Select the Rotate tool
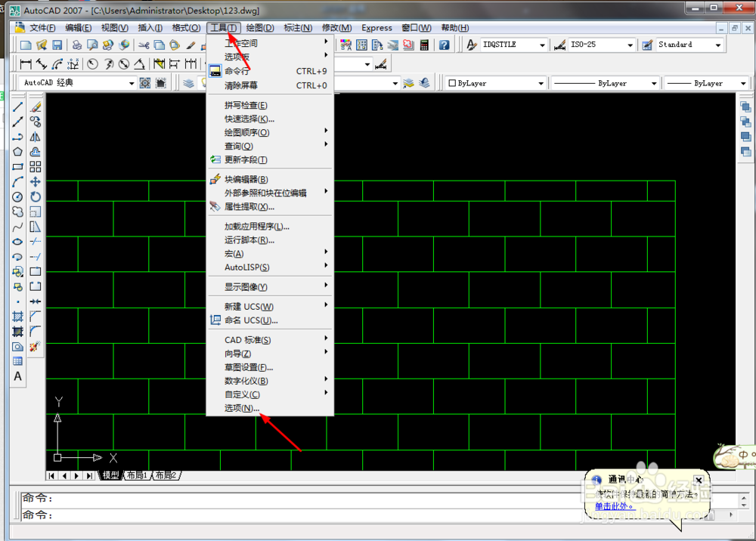Screen dimensions: 756x541 coord(36,196)
